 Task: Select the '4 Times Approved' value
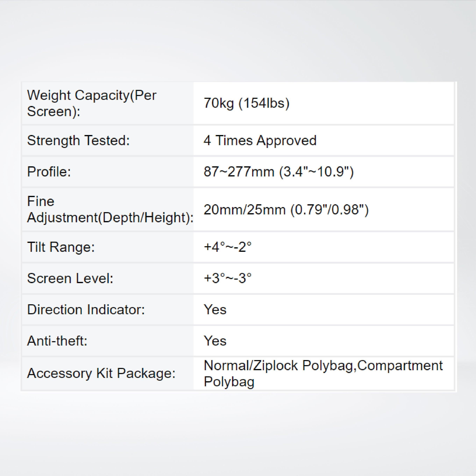pos(260,140)
